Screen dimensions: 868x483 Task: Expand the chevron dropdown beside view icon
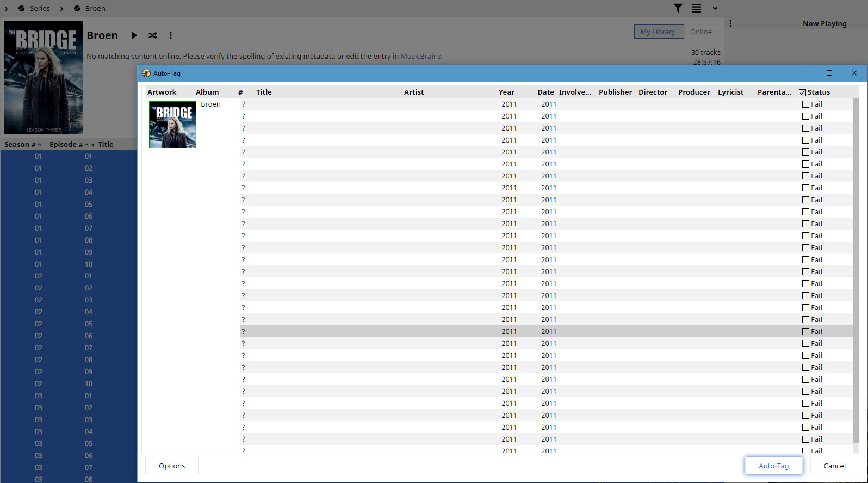tap(715, 8)
